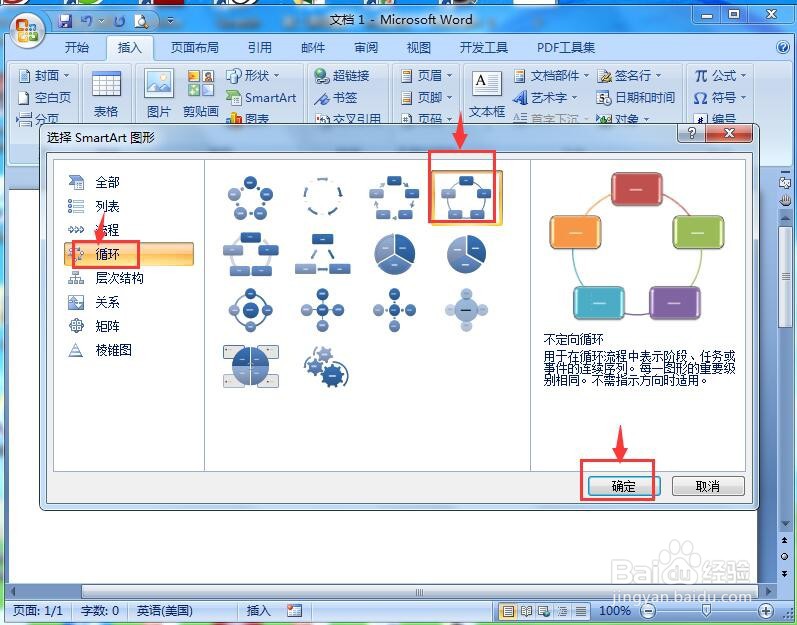
Task: Switch to print layout view icon
Action: [508, 611]
